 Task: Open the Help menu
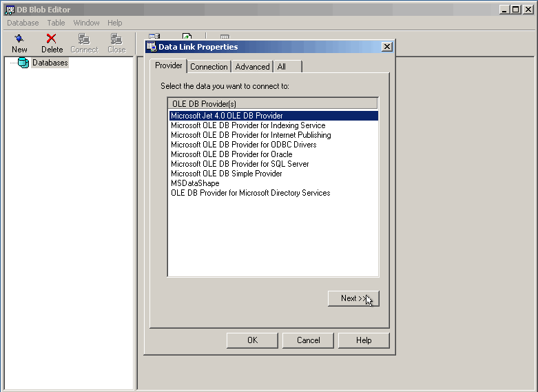pyautogui.click(x=114, y=23)
